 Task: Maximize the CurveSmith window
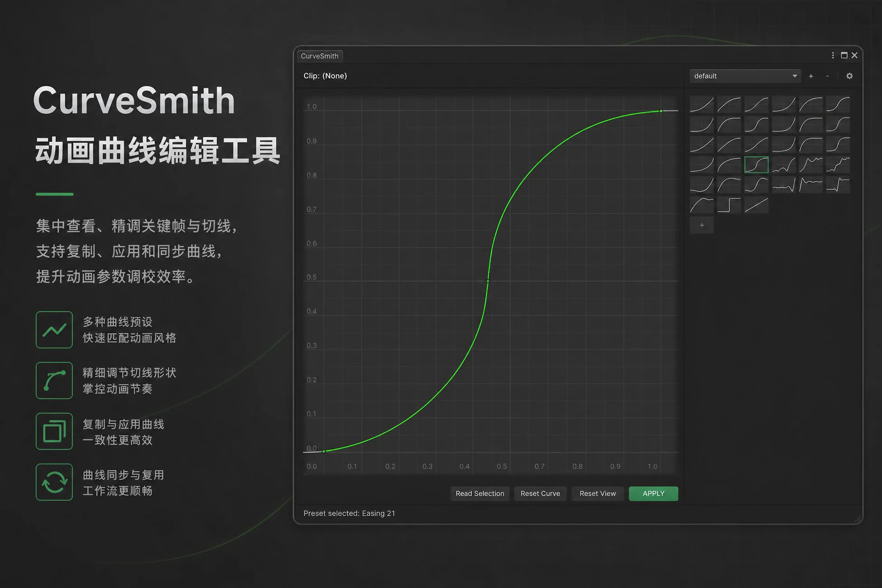click(x=844, y=55)
